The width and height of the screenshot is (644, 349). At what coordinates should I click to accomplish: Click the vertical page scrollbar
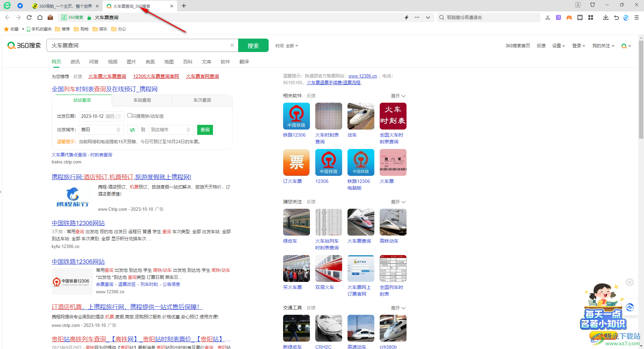[641, 90]
